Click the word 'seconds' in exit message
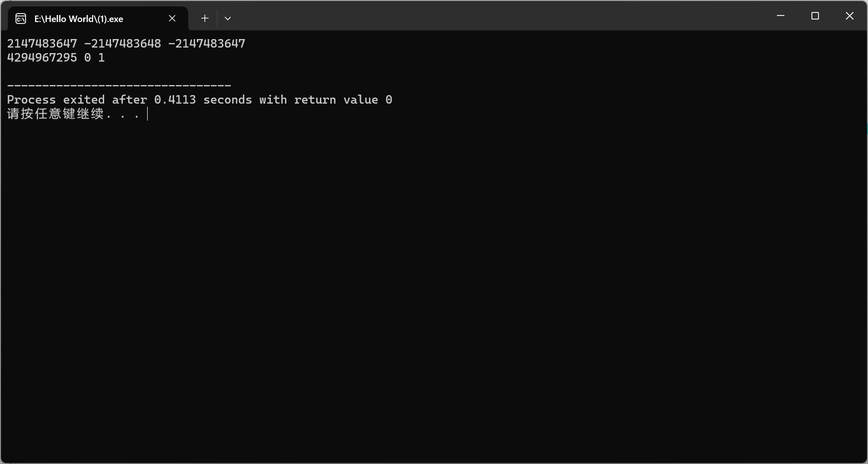The width and height of the screenshot is (868, 464). [228, 100]
